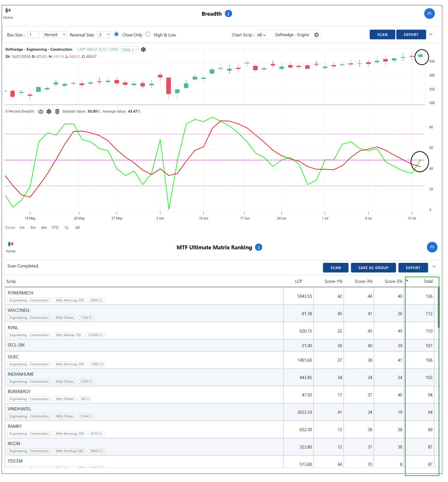Click EXPORT button in Breadth panel
Screen dimensions: 448x482
click(410, 34)
